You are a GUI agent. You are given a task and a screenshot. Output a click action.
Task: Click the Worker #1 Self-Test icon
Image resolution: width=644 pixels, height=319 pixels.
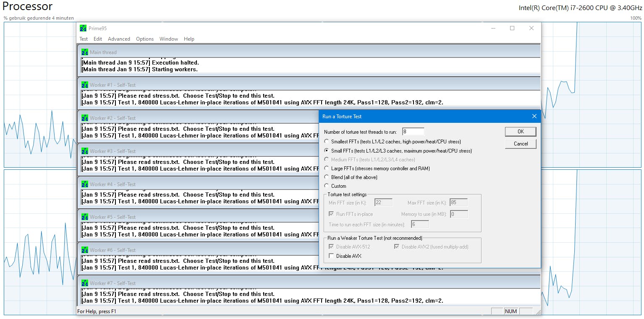tap(85, 85)
